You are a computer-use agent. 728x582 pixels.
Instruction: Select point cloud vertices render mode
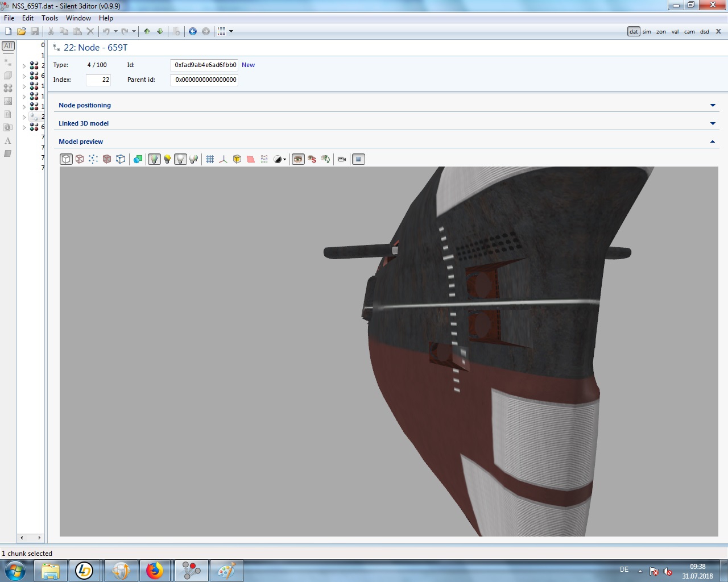(93, 159)
